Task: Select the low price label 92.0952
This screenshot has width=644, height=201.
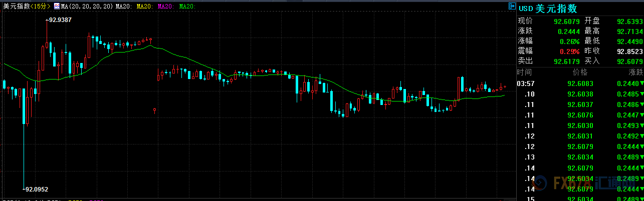Action: click(x=37, y=189)
